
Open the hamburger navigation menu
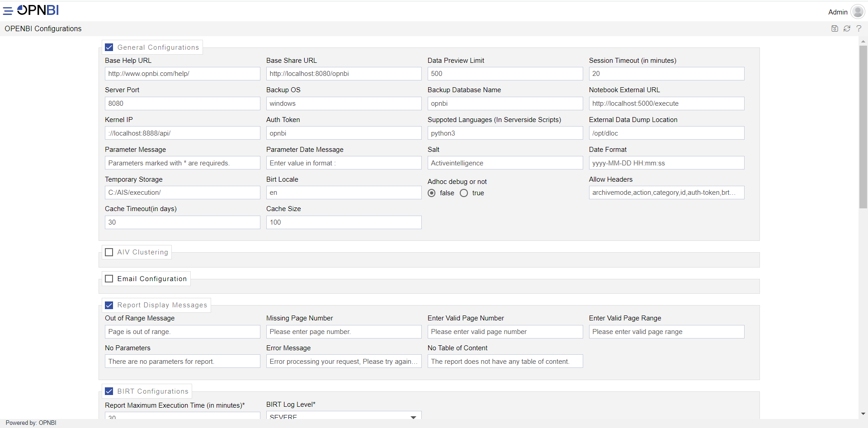pyautogui.click(x=8, y=10)
